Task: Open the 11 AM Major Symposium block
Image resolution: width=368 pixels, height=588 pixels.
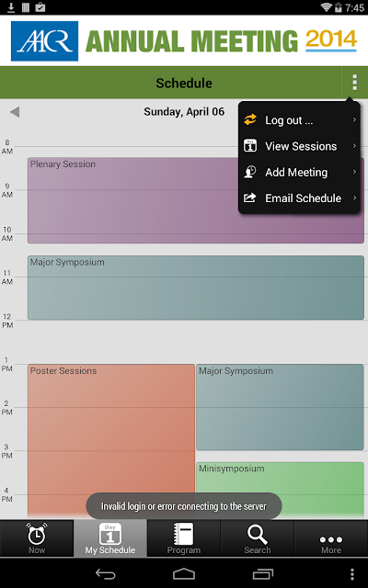Action: pyautogui.click(x=196, y=288)
